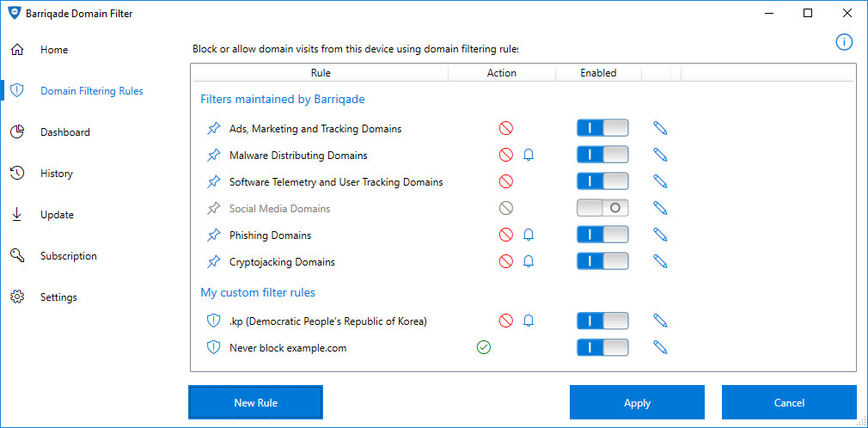Image resolution: width=868 pixels, height=428 pixels.
Task: Open Settings from the sidebar
Action: pos(58,297)
